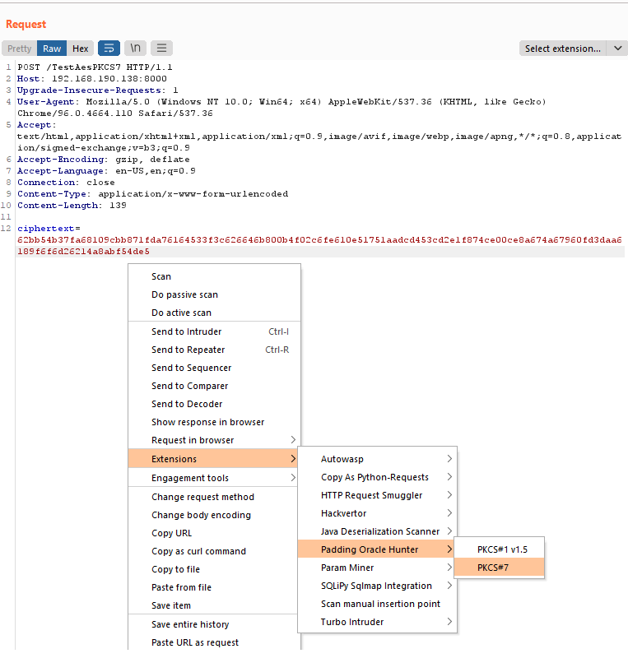Screen dimensions: 628x672
Task: Choose Scan from the context menu
Action: pyautogui.click(x=214, y=276)
